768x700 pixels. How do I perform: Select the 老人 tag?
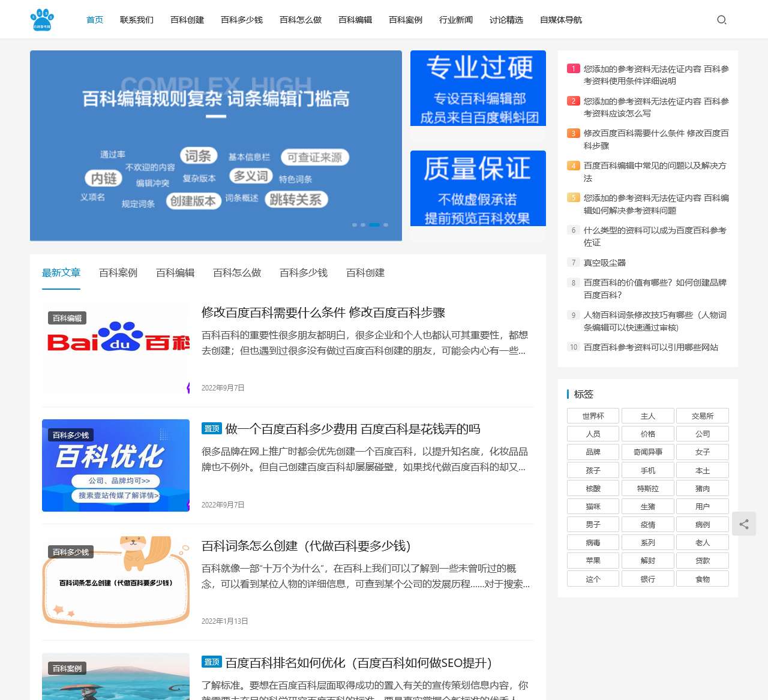click(x=703, y=542)
